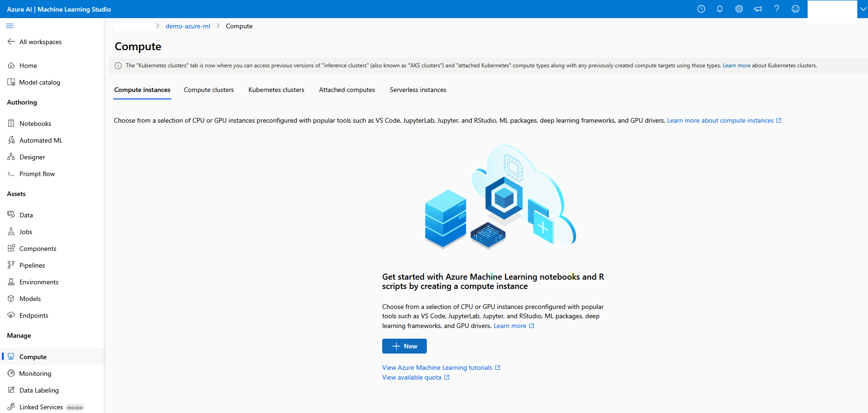Click the Data Labeling label
This screenshot has height=413, width=868.
pos(39,390)
